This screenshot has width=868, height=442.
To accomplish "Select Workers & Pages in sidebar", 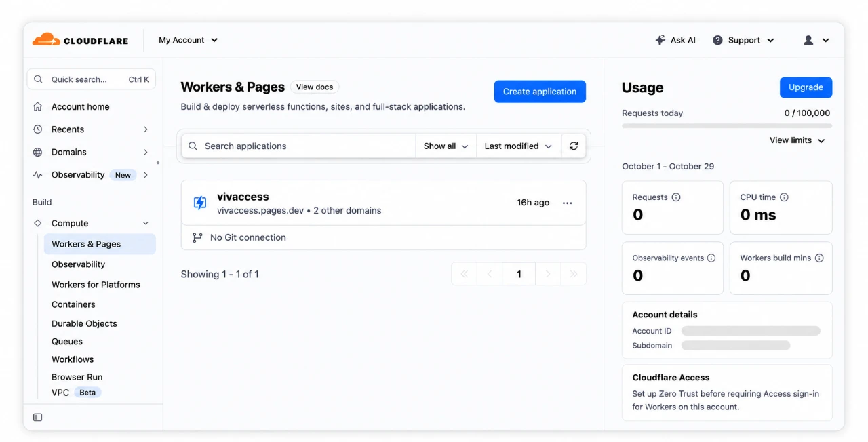I will pyautogui.click(x=100, y=244).
